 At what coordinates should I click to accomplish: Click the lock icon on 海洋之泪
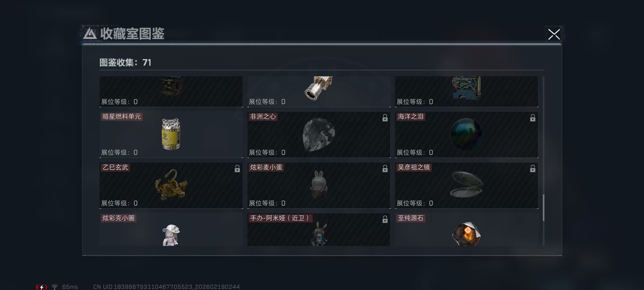click(533, 118)
